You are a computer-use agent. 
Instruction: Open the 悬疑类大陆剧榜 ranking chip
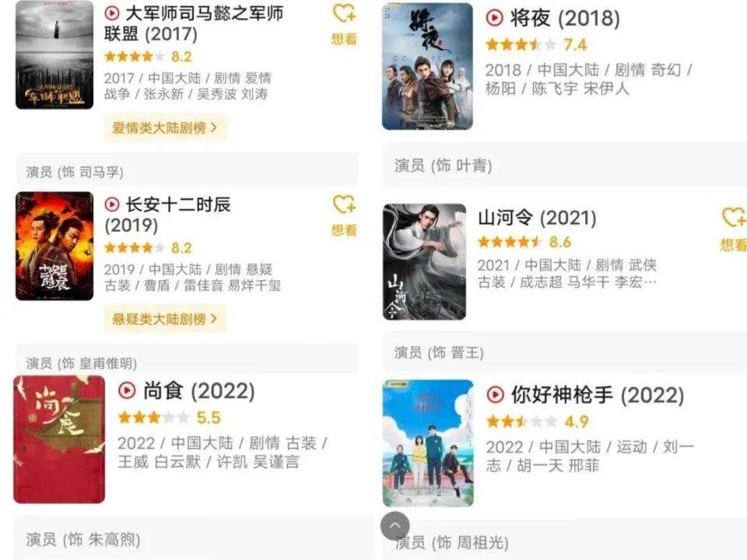click(x=165, y=319)
